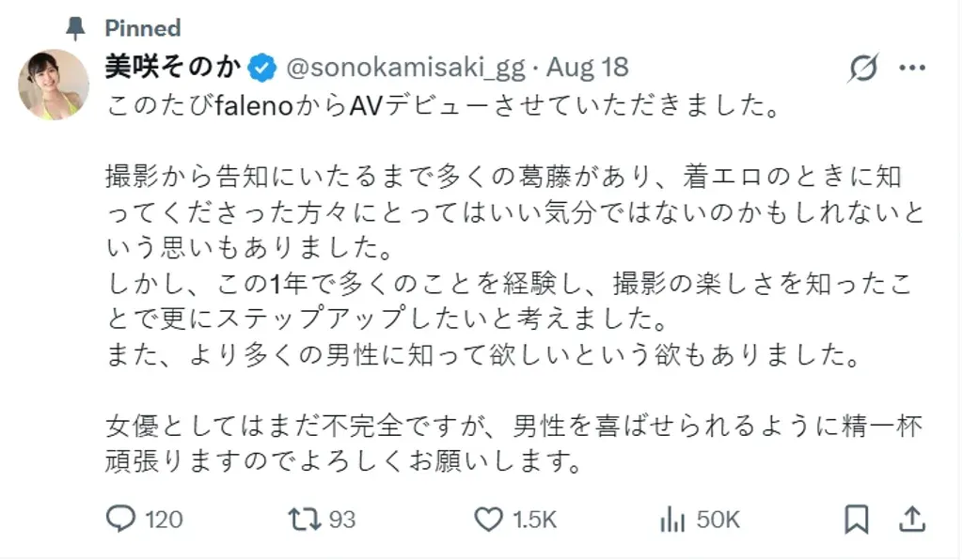Bookmark this post

[x=856, y=519]
